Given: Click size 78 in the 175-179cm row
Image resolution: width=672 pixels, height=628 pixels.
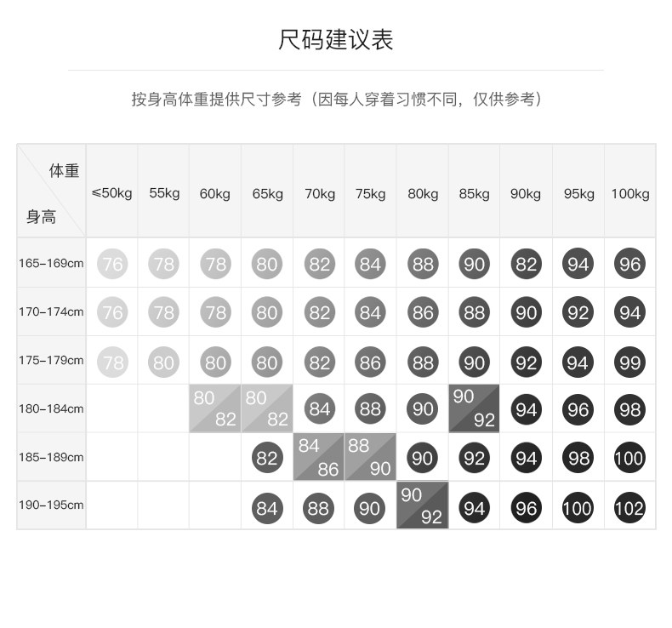Looking at the screenshot, I should (112, 363).
